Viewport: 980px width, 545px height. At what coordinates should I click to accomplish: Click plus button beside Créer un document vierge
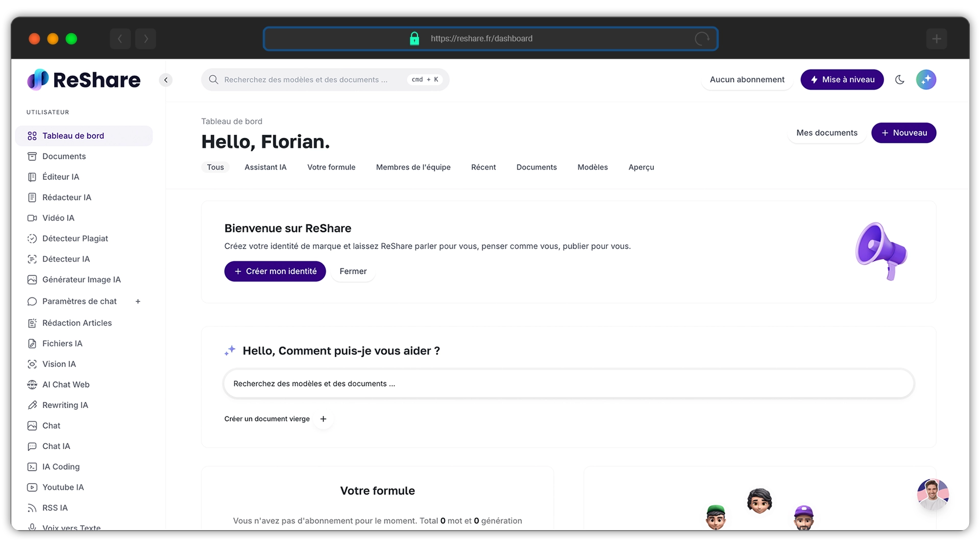point(323,419)
